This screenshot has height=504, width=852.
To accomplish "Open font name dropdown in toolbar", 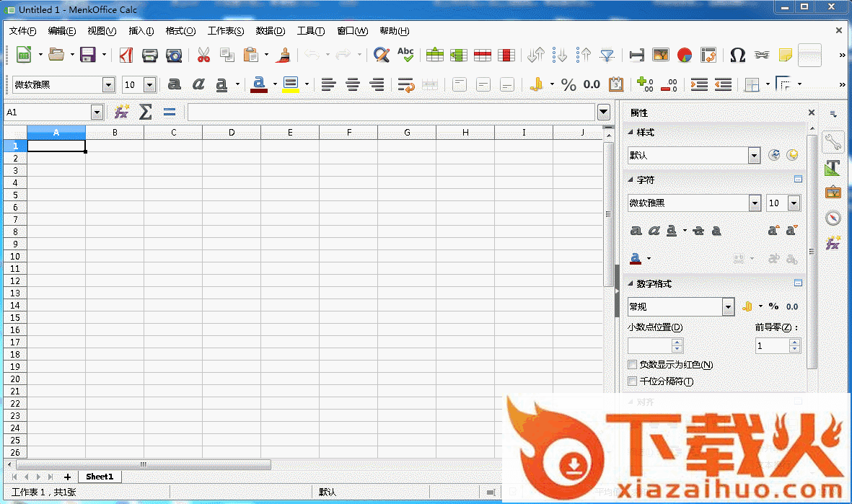I will click(109, 85).
